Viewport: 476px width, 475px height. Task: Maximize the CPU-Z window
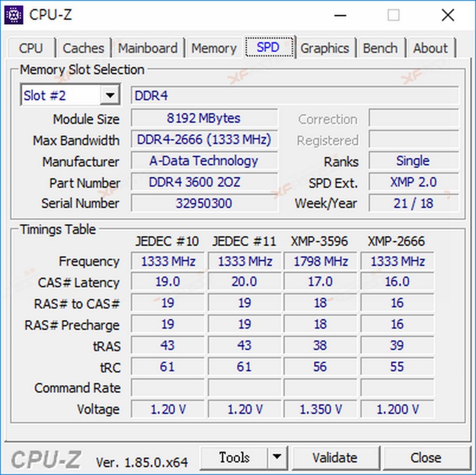pyautogui.click(x=393, y=15)
